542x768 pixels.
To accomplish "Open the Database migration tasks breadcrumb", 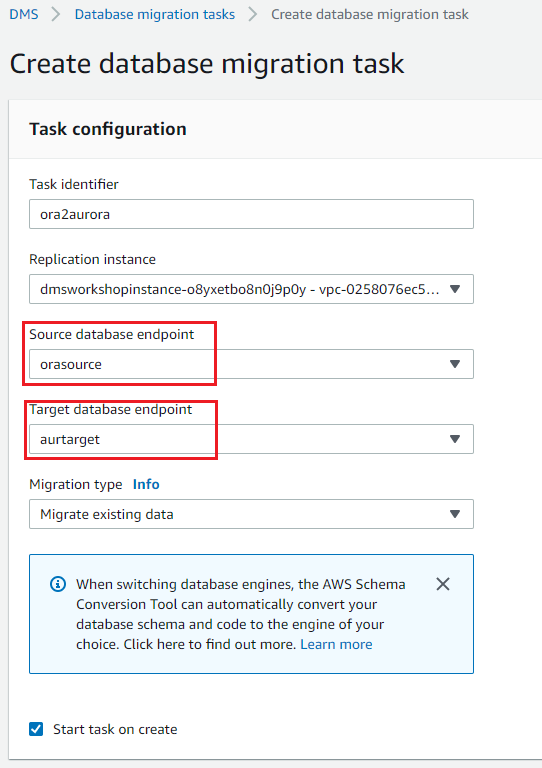I will (x=155, y=14).
